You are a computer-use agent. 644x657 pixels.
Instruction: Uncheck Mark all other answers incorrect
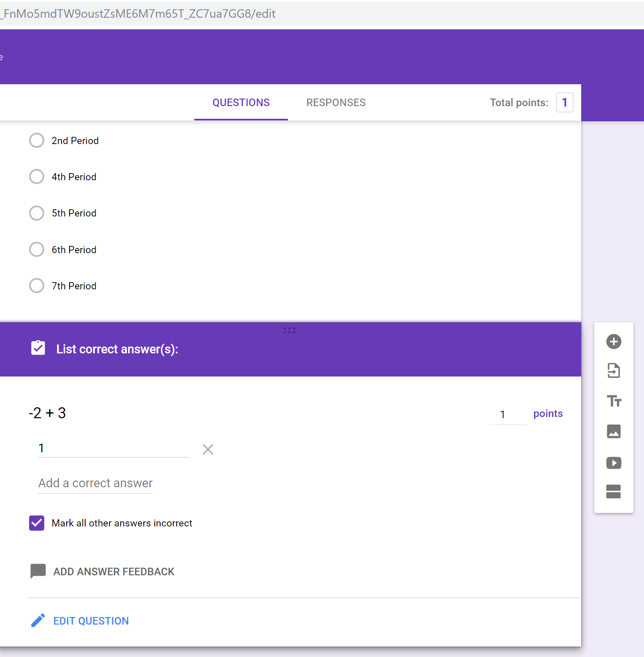point(37,523)
